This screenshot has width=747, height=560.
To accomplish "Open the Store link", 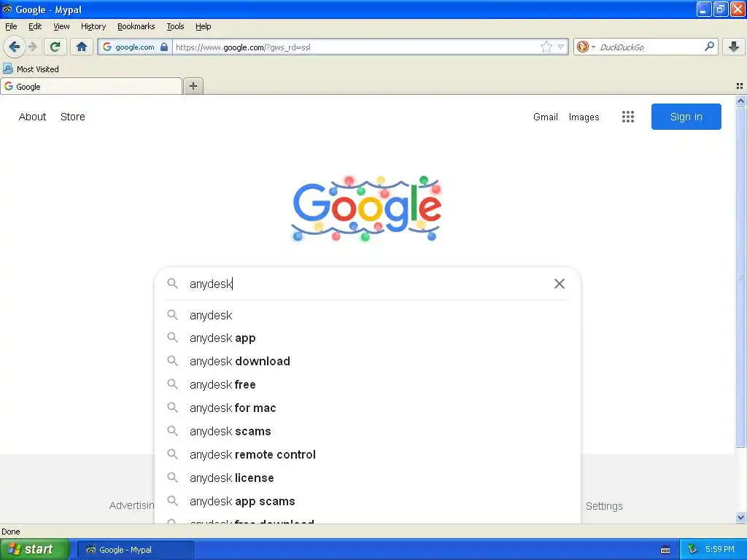I will click(x=73, y=117).
